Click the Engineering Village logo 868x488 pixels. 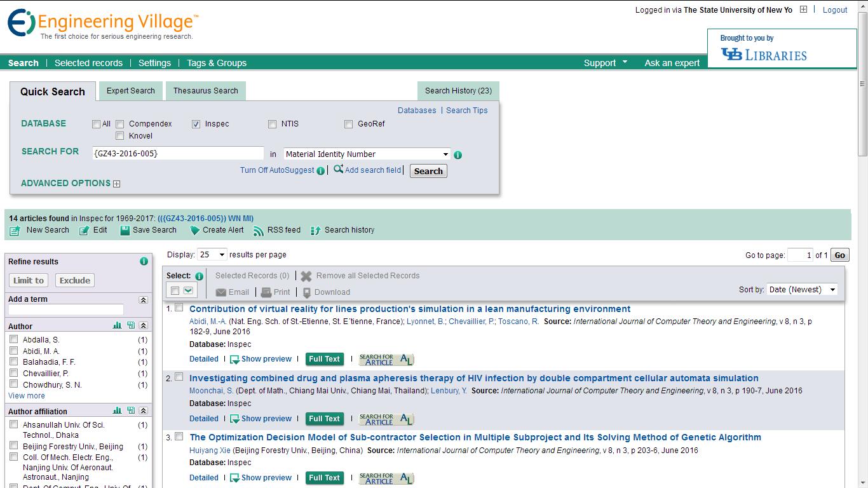(103, 24)
